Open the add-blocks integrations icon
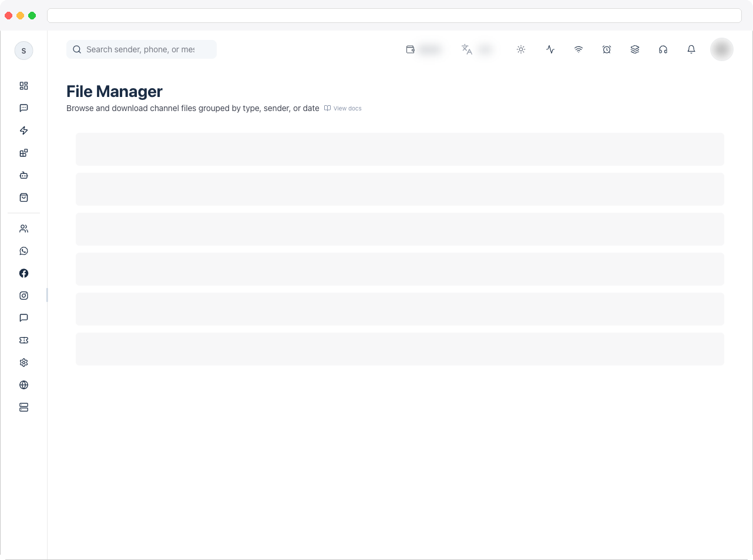This screenshot has height=560, width=753. coord(23,153)
